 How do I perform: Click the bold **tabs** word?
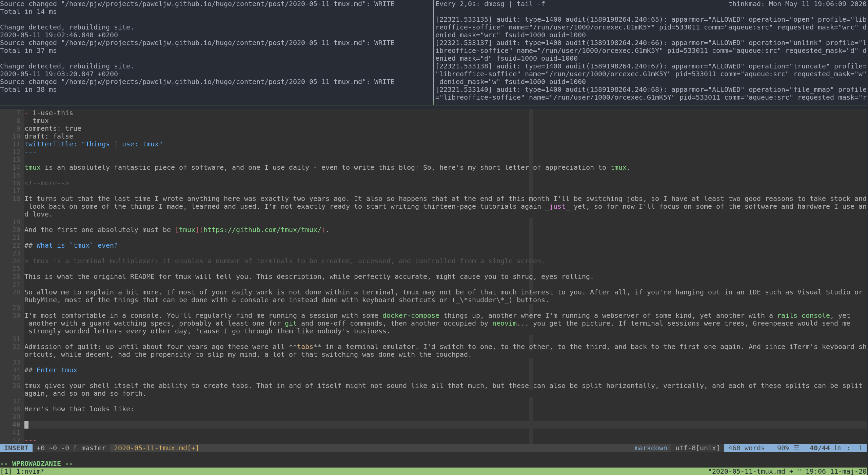[305, 347]
